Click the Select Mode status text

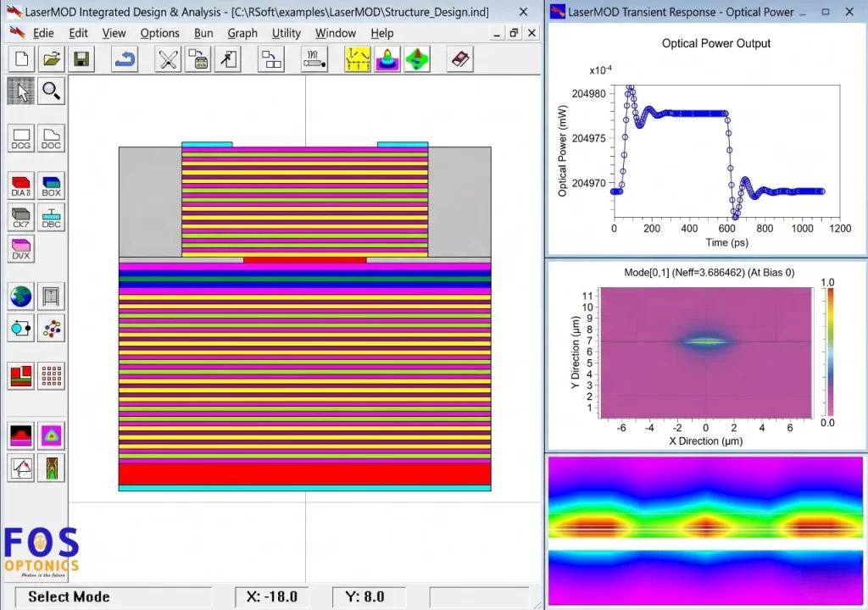(69, 596)
